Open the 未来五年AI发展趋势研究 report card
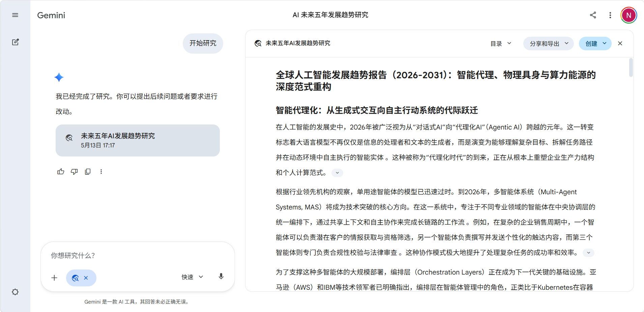The image size is (644, 312). [x=138, y=140]
